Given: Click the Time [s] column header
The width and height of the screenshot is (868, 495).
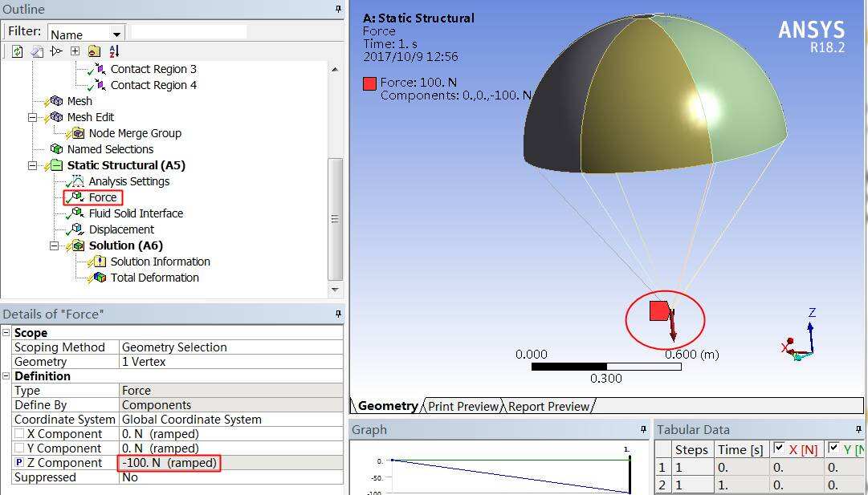Looking at the screenshot, I should (740, 449).
